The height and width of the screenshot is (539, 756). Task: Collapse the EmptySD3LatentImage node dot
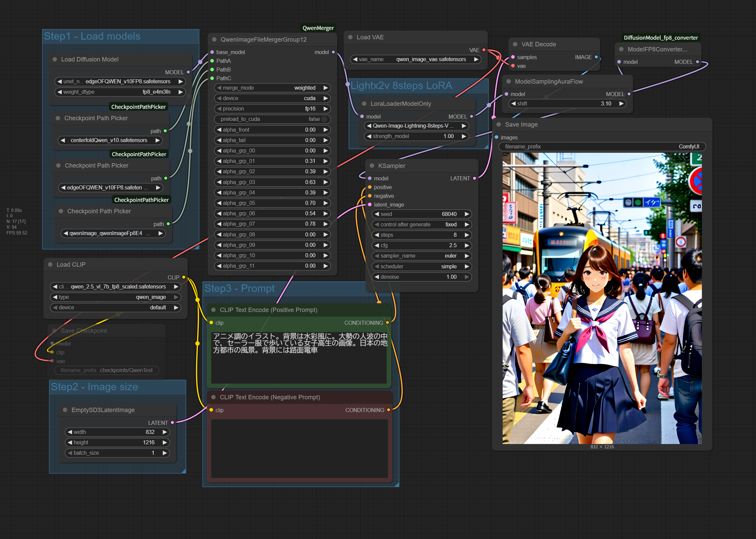coord(65,410)
